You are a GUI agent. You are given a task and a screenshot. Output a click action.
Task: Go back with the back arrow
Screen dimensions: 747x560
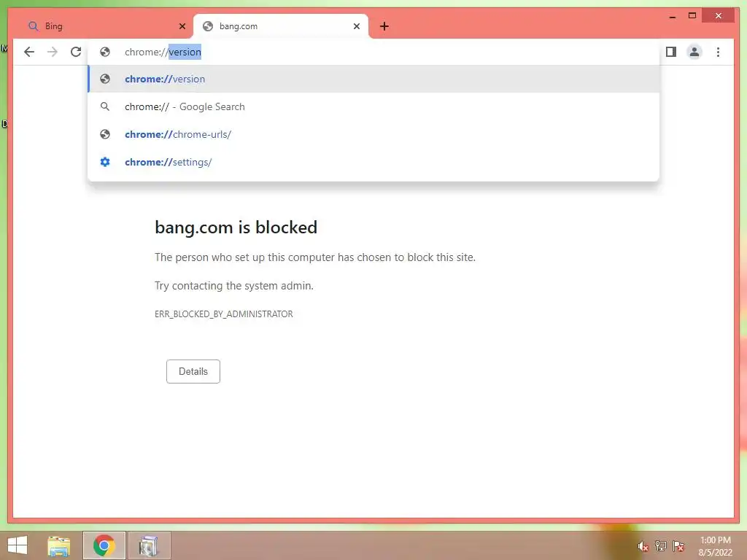pyautogui.click(x=29, y=52)
